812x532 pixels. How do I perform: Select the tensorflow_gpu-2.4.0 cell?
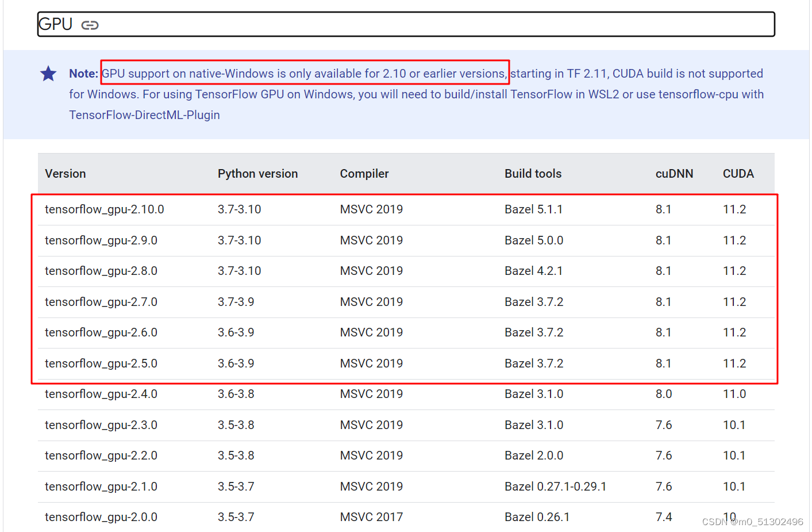tap(101, 394)
